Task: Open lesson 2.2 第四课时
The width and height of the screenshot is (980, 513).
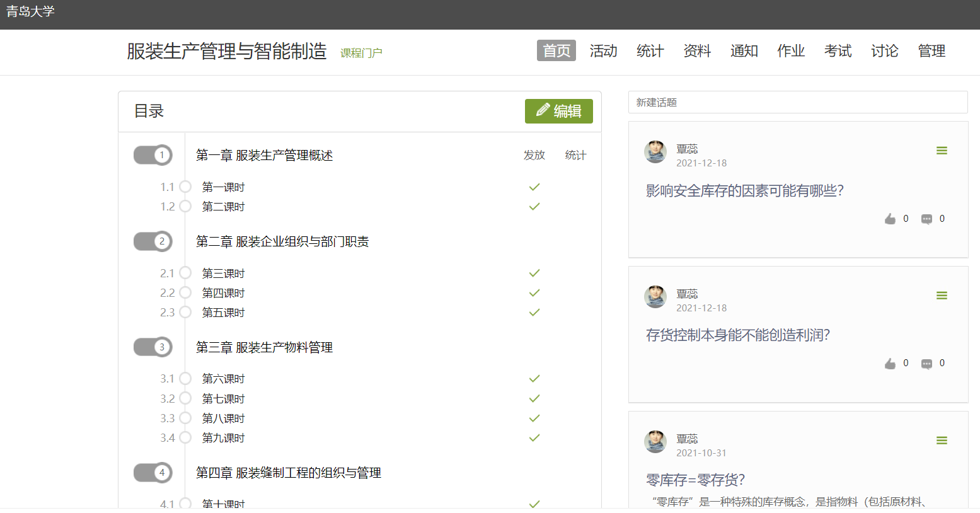Action: 223,293
